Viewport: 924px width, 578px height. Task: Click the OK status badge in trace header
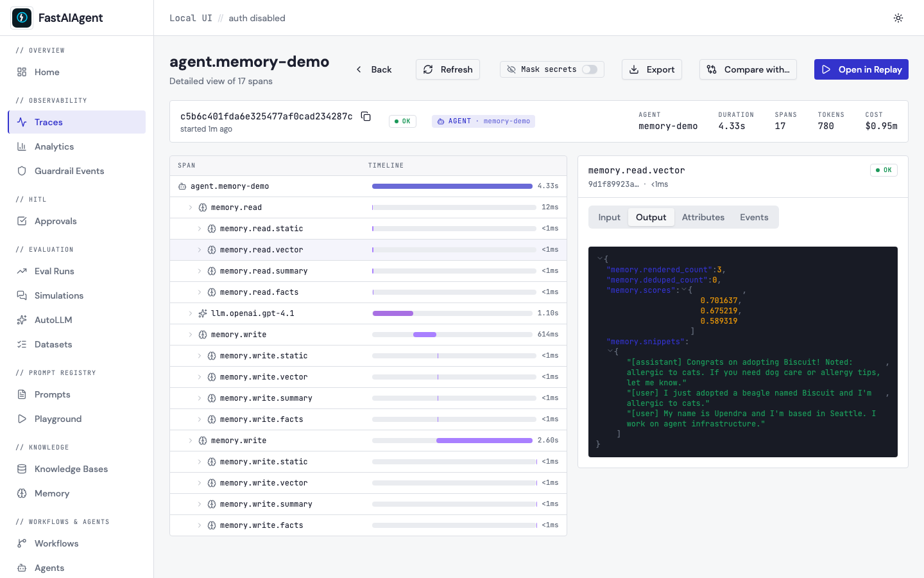pyautogui.click(x=402, y=121)
